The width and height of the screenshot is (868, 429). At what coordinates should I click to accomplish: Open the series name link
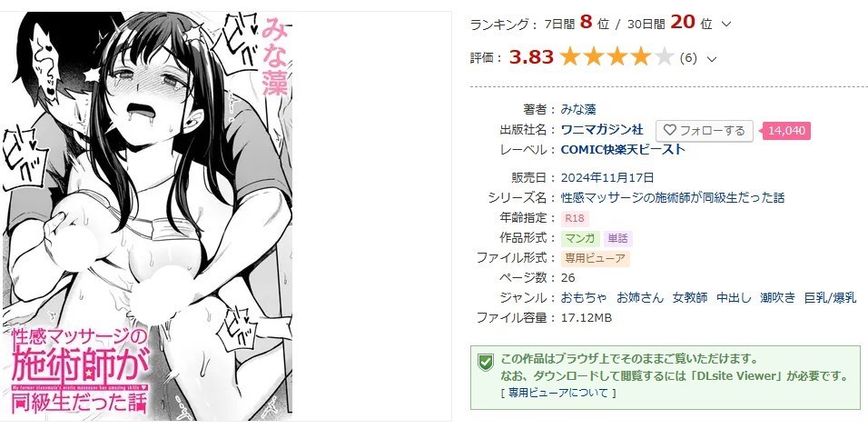click(673, 197)
